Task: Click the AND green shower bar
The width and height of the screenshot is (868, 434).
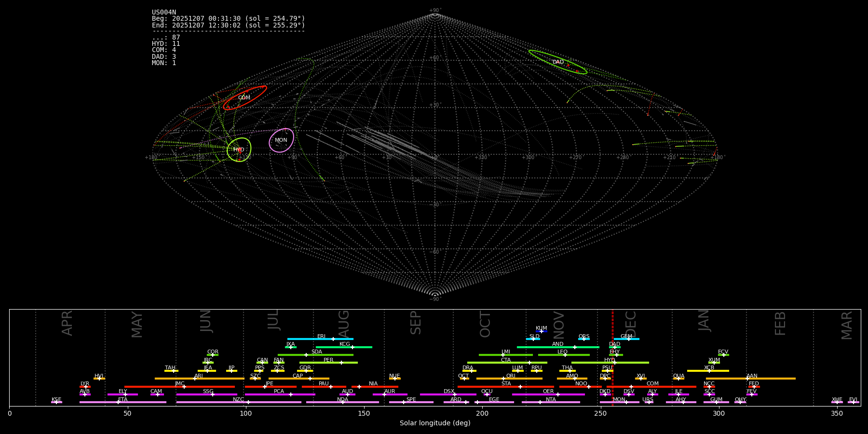Action: pos(558,347)
